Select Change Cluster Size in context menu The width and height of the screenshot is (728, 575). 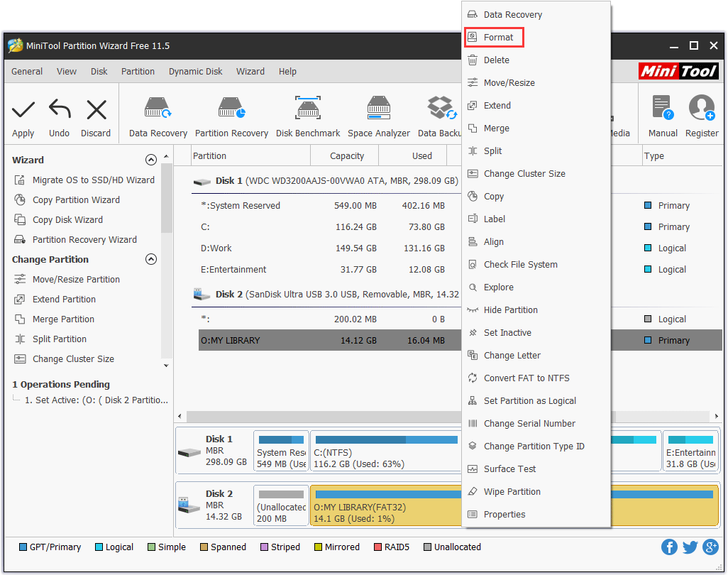[x=536, y=174]
